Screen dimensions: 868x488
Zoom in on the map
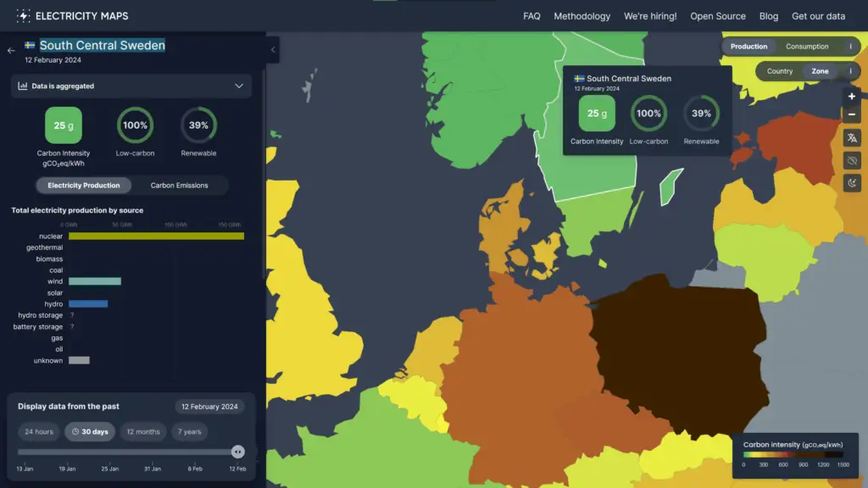[852, 97]
